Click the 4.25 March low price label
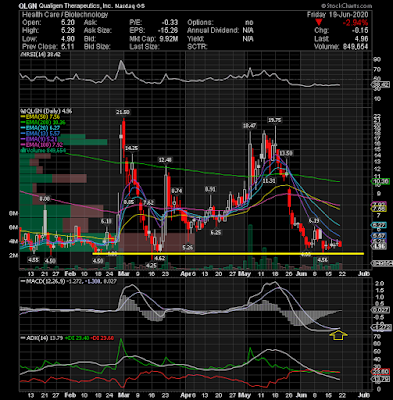 [x=151, y=265]
